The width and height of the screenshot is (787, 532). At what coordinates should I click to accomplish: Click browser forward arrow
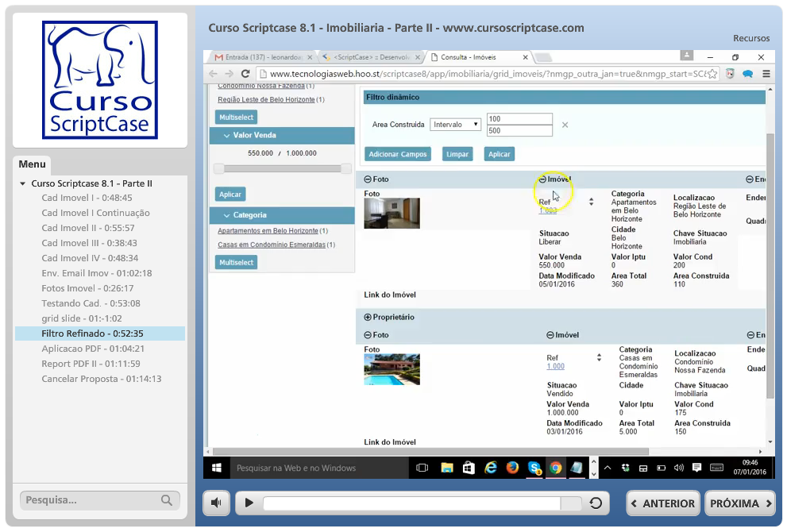click(x=229, y=74)
